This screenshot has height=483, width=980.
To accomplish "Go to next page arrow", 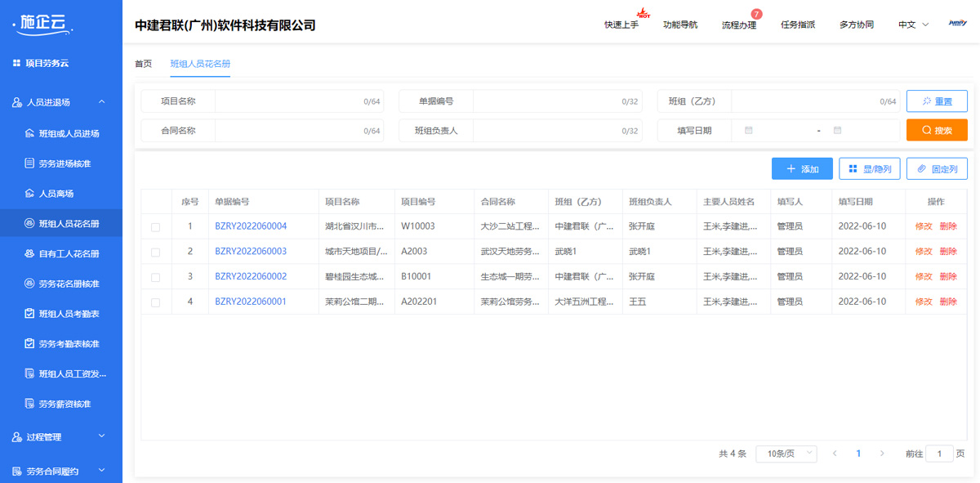I will (882, 454).
